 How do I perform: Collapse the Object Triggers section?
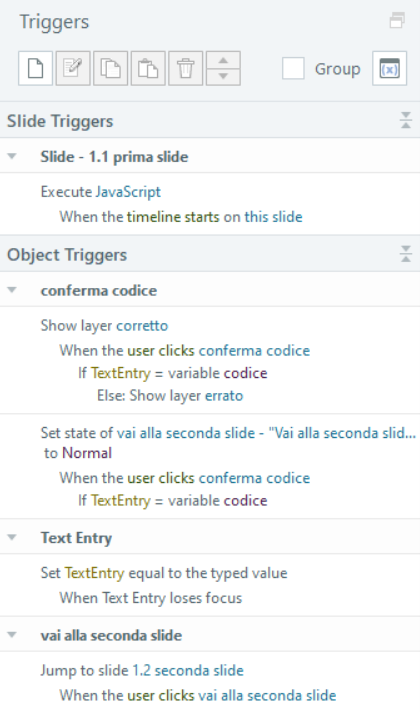405,254
